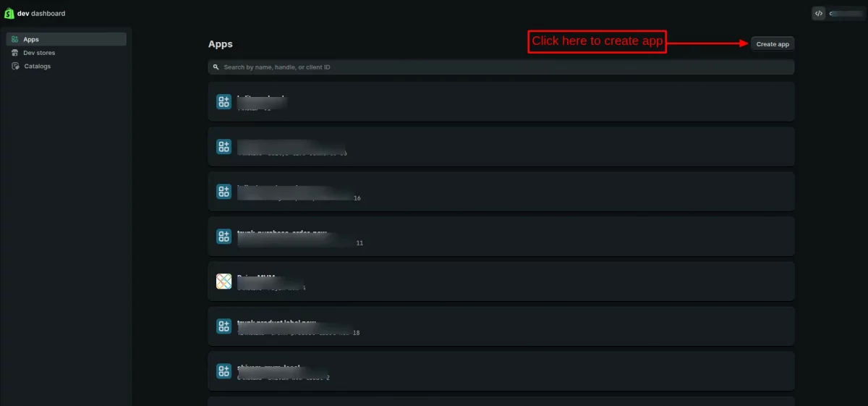Click the app icon of the row ending in 16

coord(224,192)
